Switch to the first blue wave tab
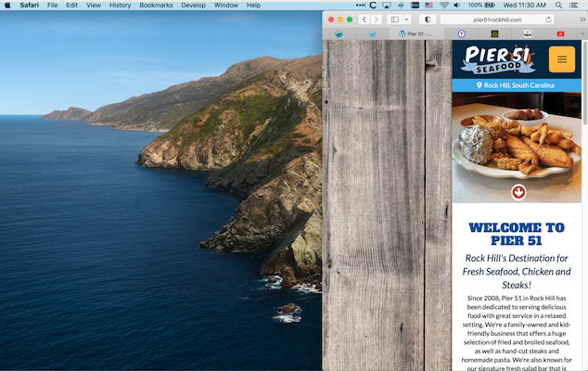 pos(339,33)
